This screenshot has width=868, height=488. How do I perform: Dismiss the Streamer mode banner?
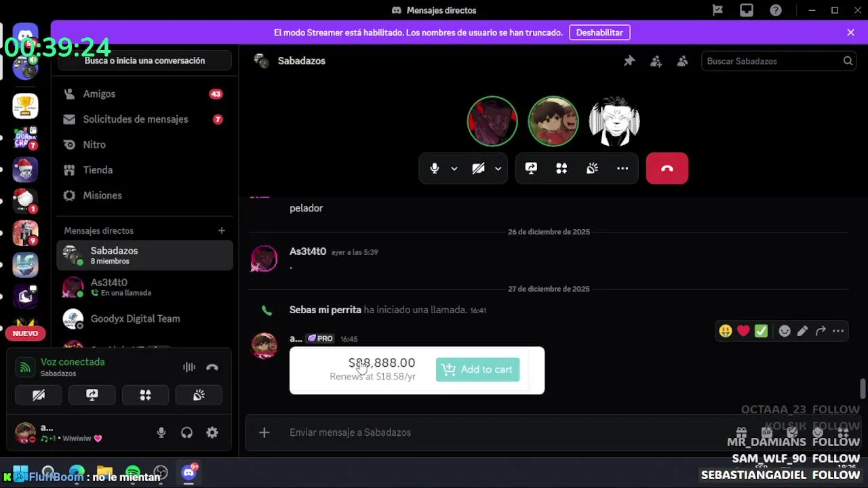point(850,33)
